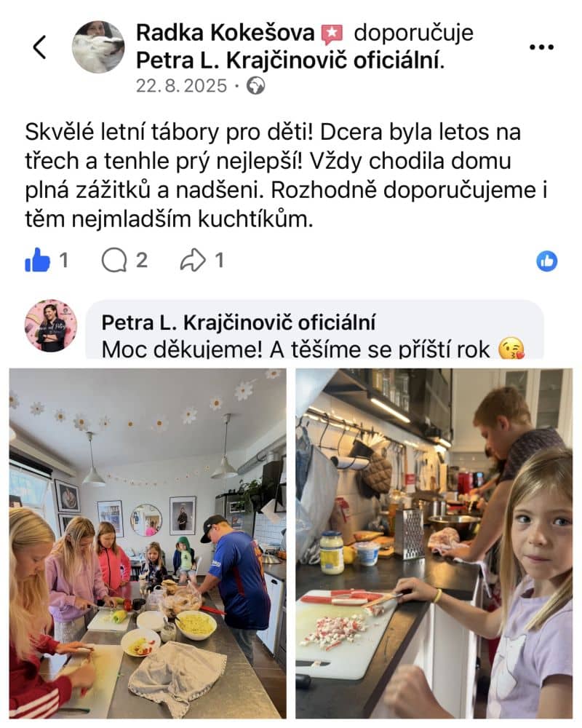The height and width of the screenshot is (728, 582).
Task: Open the right photo of girl chopping
Action: [434, 543]
